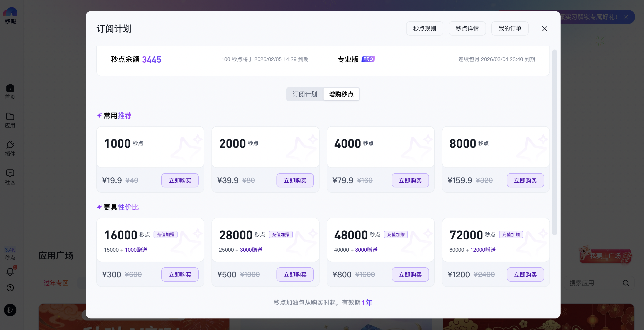This screenshot has height=330, width=644.
Task: Click the dialog's vertical scrollbar
Action: [x=554, y=142]
